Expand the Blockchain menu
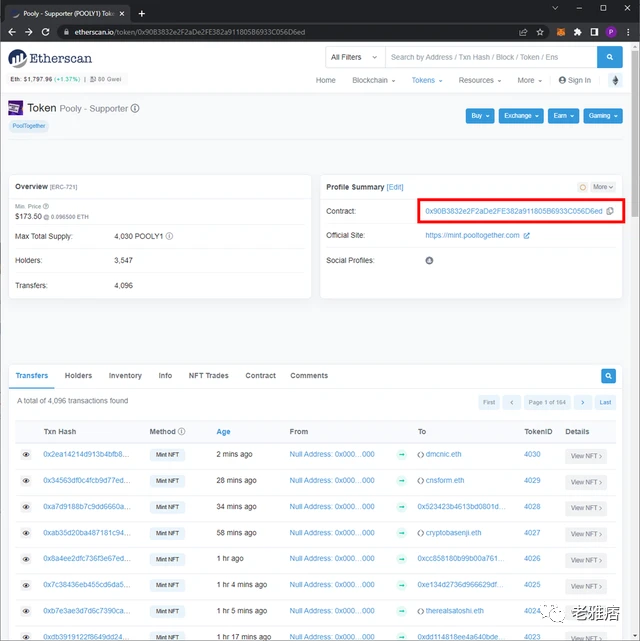 coord(374,80)
